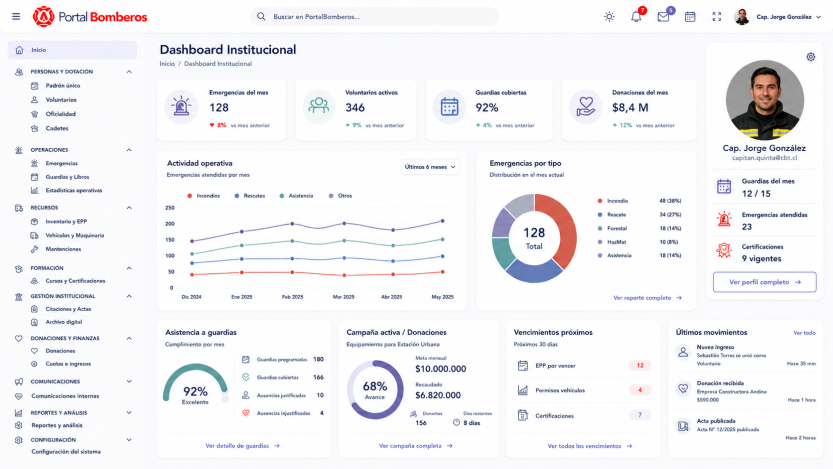833x469 pixels.
Task: Click the Buscar en PortalBomberos search field
Action: (374, 16)
